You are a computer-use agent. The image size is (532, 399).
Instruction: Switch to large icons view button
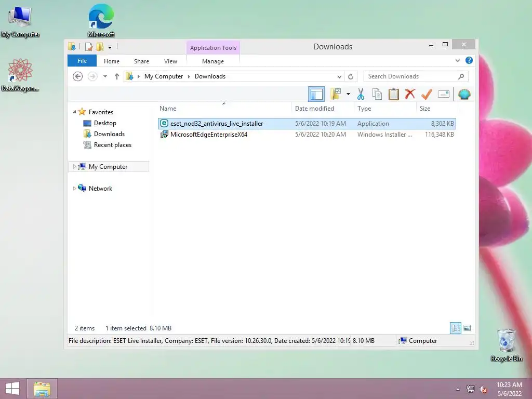(x=467, y=328)
